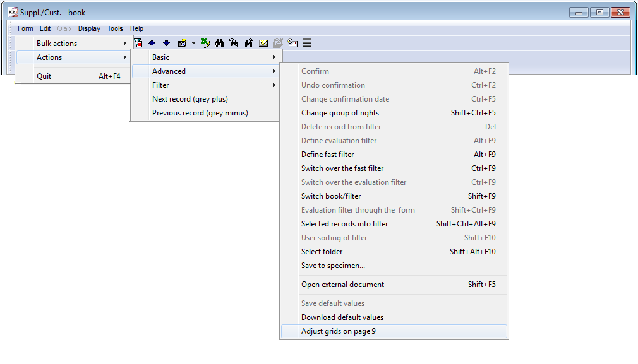This screenshot has height=364, width=638.
Task: Click binoculars with left arrow icon
Action: [234, 43]
